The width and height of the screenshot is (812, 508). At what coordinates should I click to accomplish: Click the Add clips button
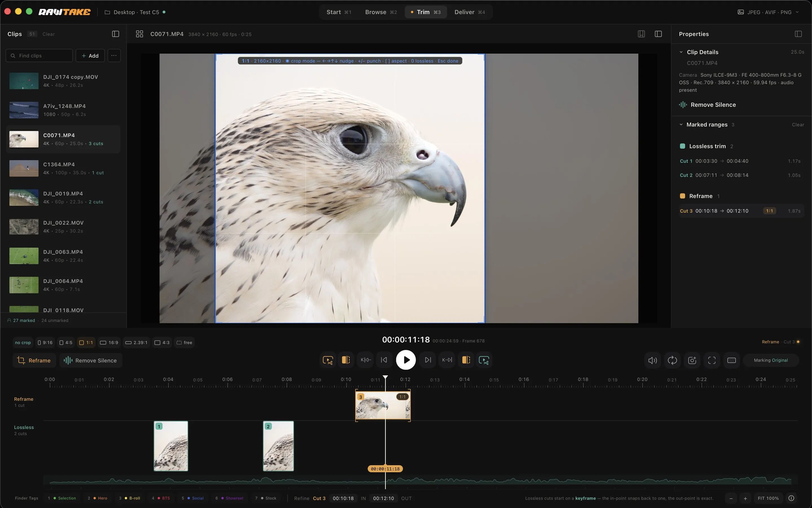click(x=90, y=56)
